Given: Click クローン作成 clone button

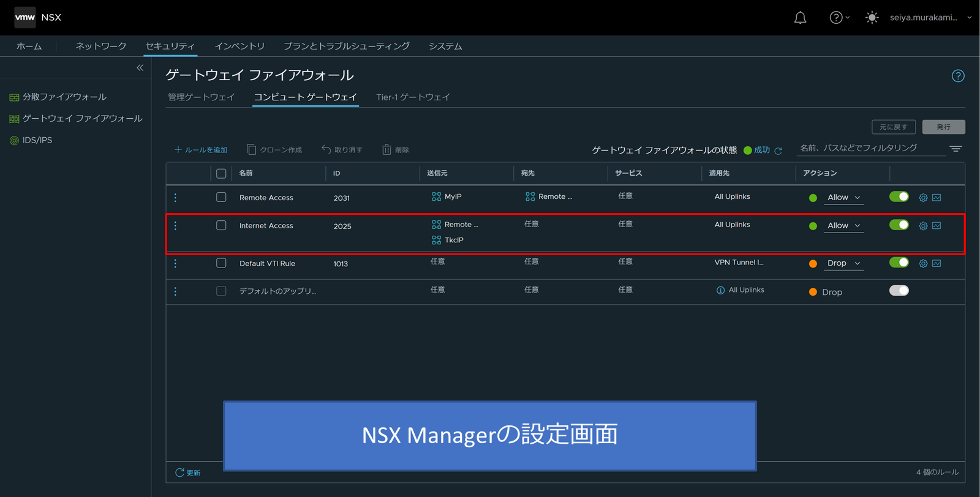Looking at the screenshot, I should [x=274, y=150].
